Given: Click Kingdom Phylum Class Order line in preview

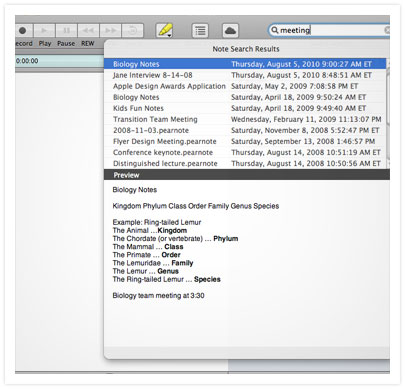Looking at the screenshot, I should pos(196,206).
